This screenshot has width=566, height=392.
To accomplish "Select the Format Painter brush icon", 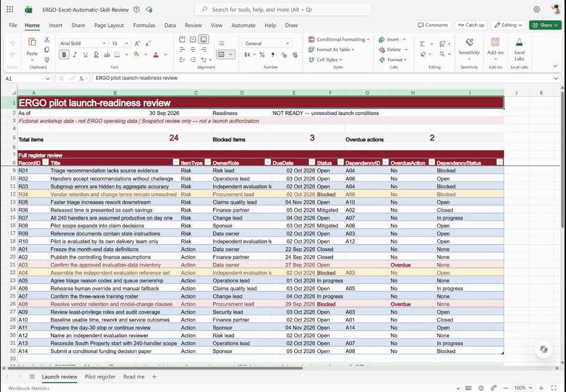I will [x=47, y=60].
